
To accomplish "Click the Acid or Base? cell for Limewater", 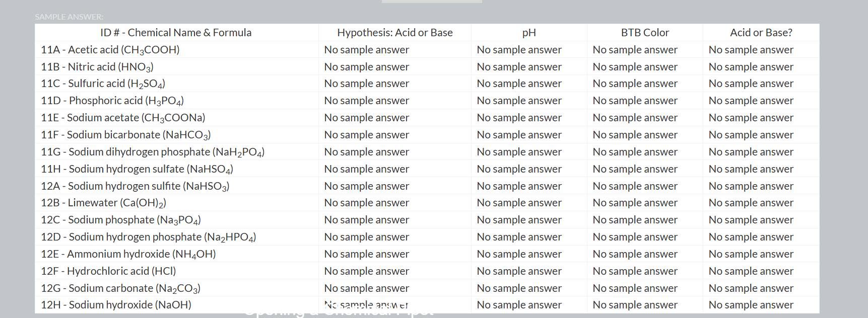I will [751, 203].
